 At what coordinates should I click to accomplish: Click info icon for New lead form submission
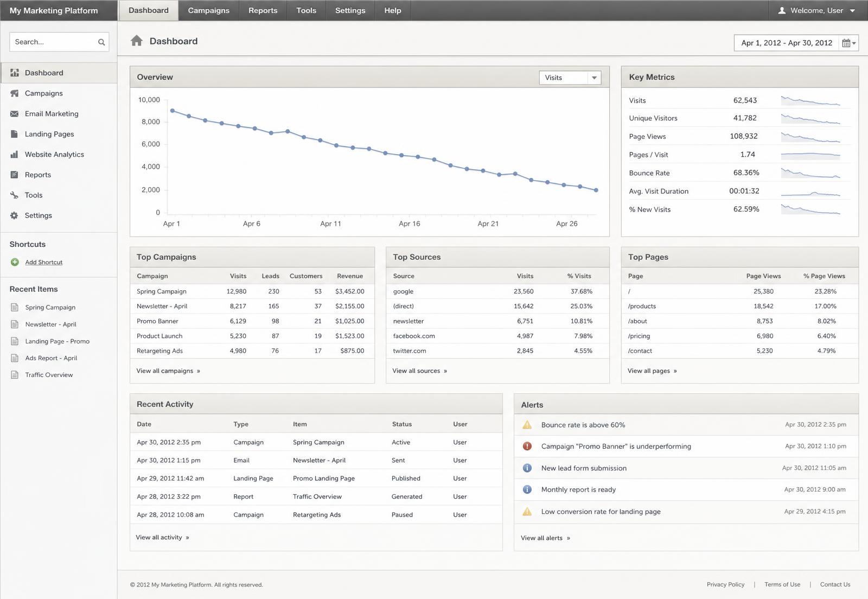pos(527,468)
